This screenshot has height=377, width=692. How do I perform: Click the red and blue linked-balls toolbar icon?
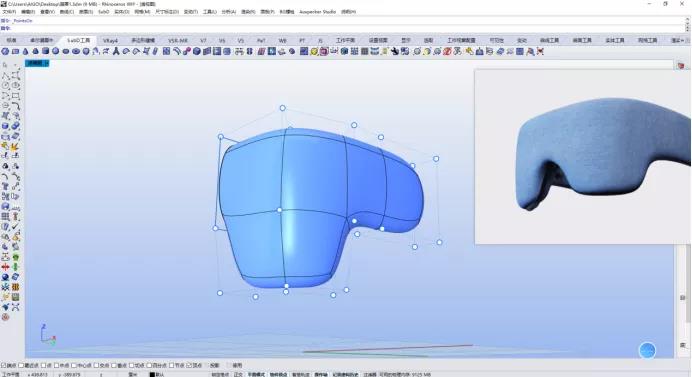[187, 51]
